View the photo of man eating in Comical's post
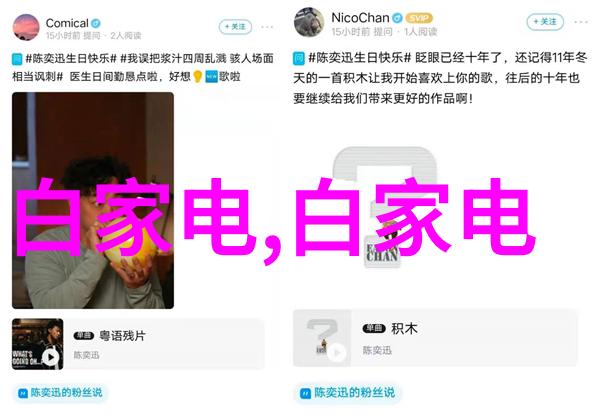 coord(93,200)
